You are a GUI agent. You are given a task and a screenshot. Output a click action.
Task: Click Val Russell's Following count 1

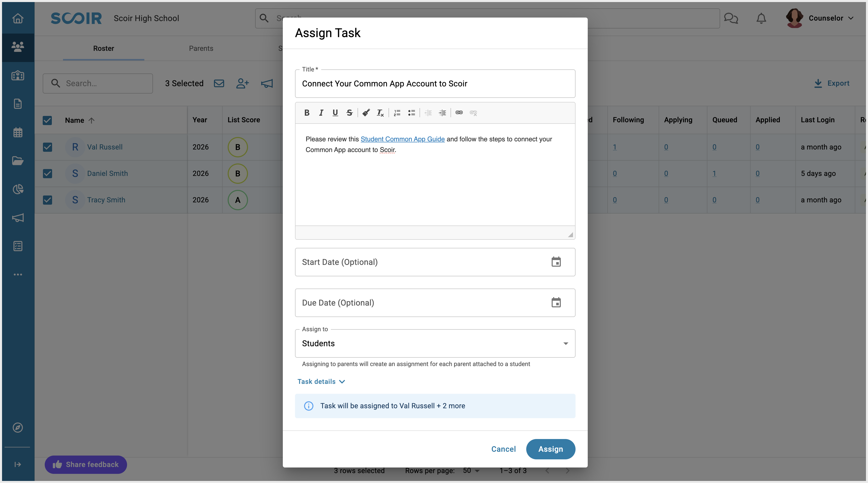point(615,147)
